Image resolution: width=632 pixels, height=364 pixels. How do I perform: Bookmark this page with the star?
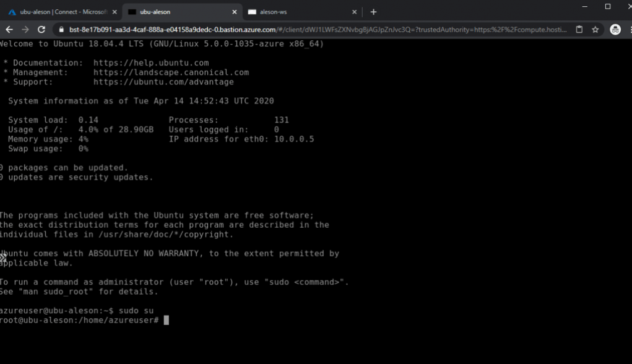(x=595, y=30)
